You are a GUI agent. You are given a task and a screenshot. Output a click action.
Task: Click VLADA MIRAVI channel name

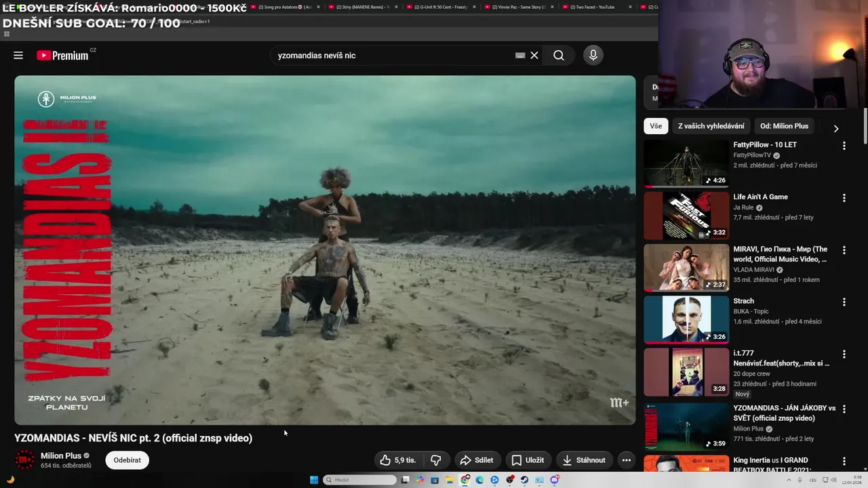pos(753,270)
